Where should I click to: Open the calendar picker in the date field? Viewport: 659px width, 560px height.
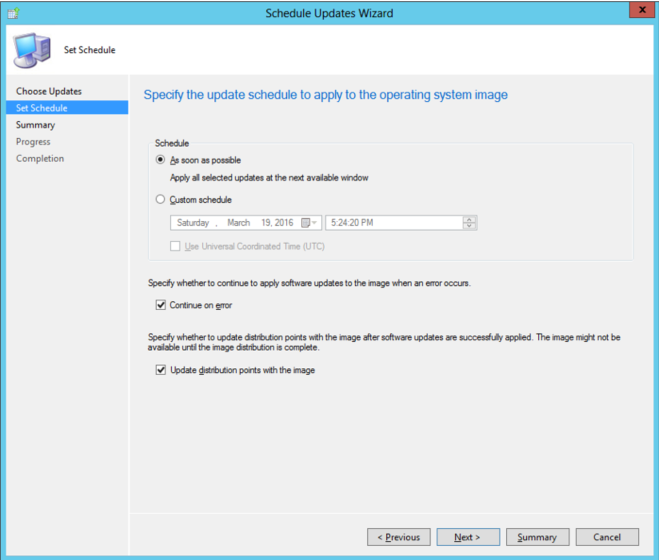click(x=306, y=223)
